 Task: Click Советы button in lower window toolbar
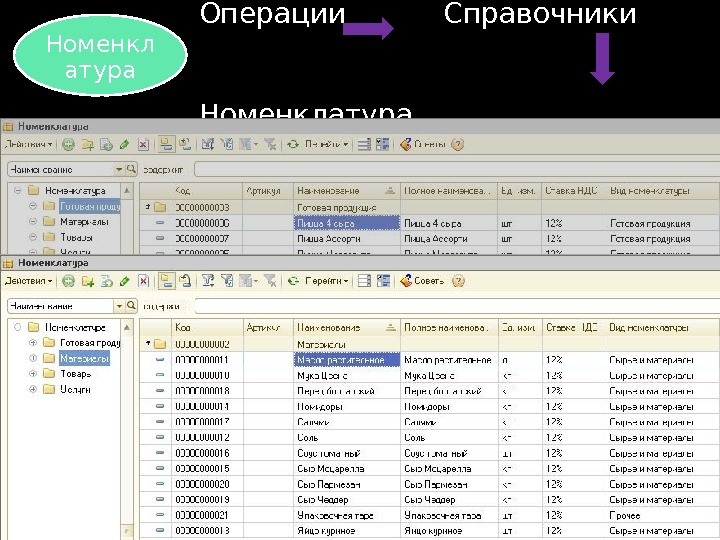click(x=422, y=281)
